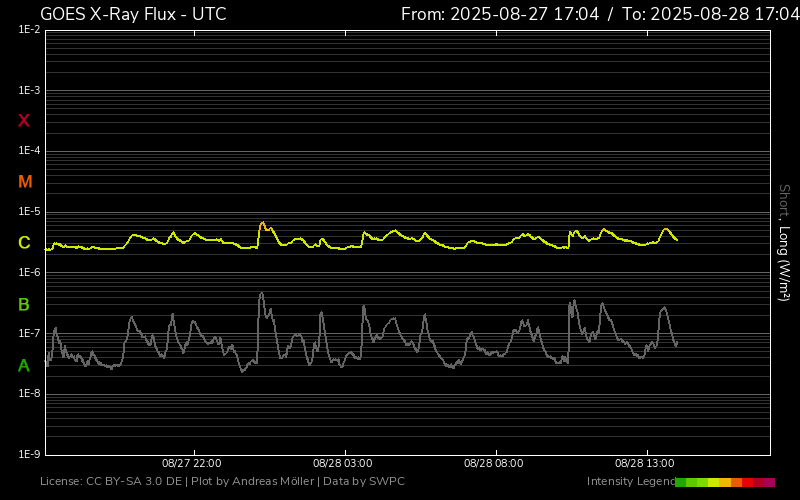Click the To date 2025-08-28 17:04
The height and width of the screenshot is (500, 800).
coord(710,14)
